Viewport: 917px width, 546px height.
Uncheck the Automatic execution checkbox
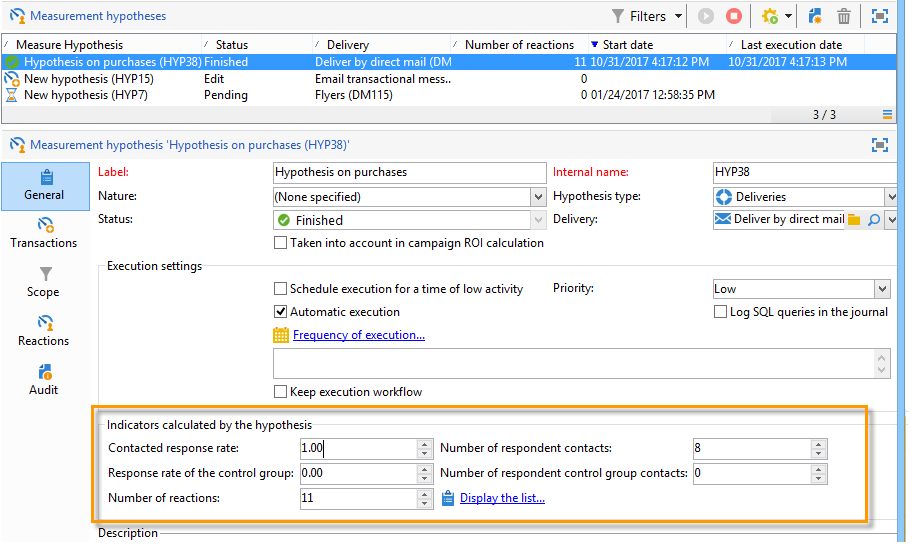pyautogui.click(x=281, y=312)
